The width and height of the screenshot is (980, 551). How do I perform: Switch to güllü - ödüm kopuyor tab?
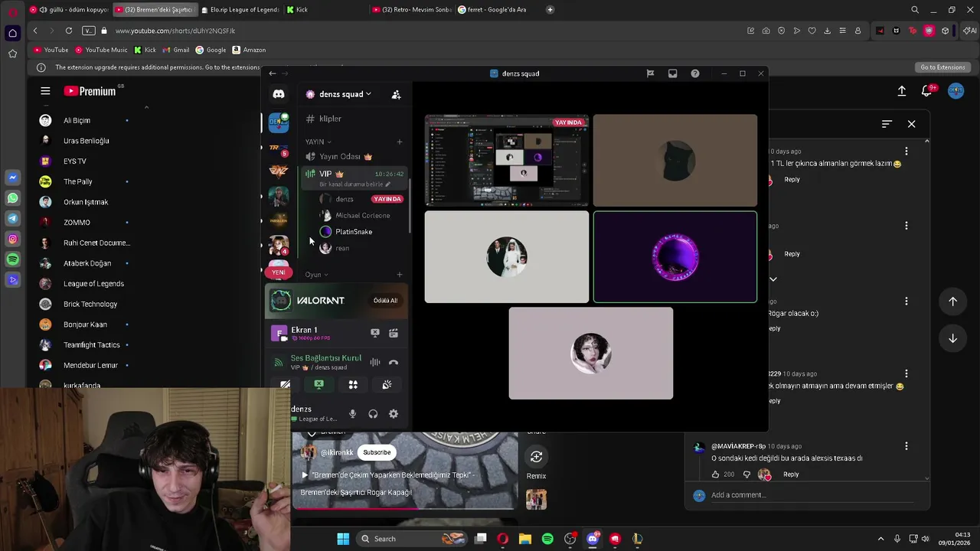(x=69, y=10)
